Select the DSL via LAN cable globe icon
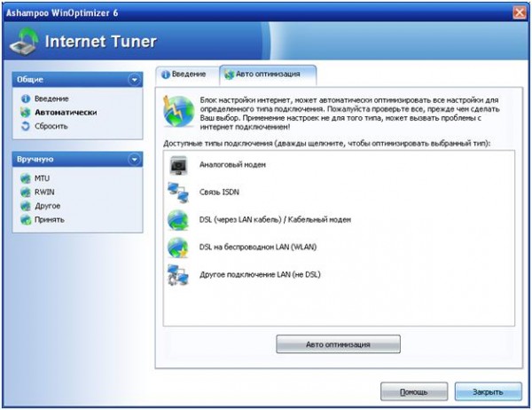This screenshot has height=410, width=532. (178, 220)
